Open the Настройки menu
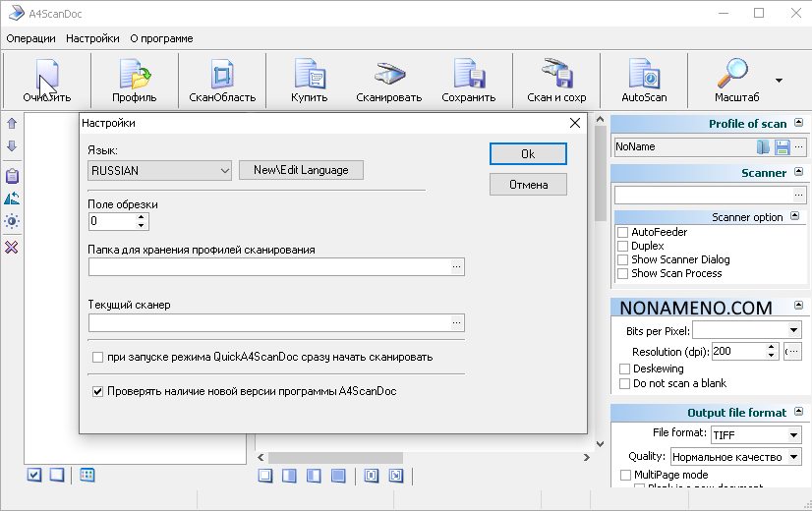This screenshot has width=812, height=511. pos(92,38)
